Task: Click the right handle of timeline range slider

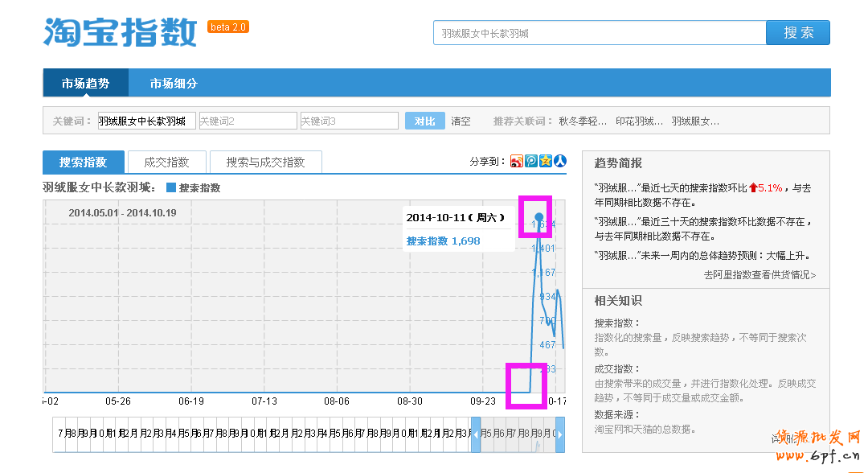Action: tap(560, 434)
